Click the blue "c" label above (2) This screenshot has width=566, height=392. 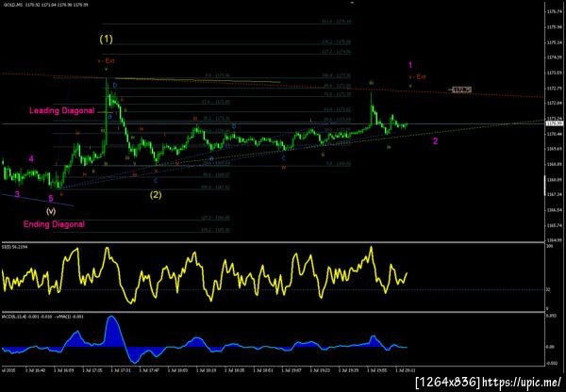[x=156, y=180]
